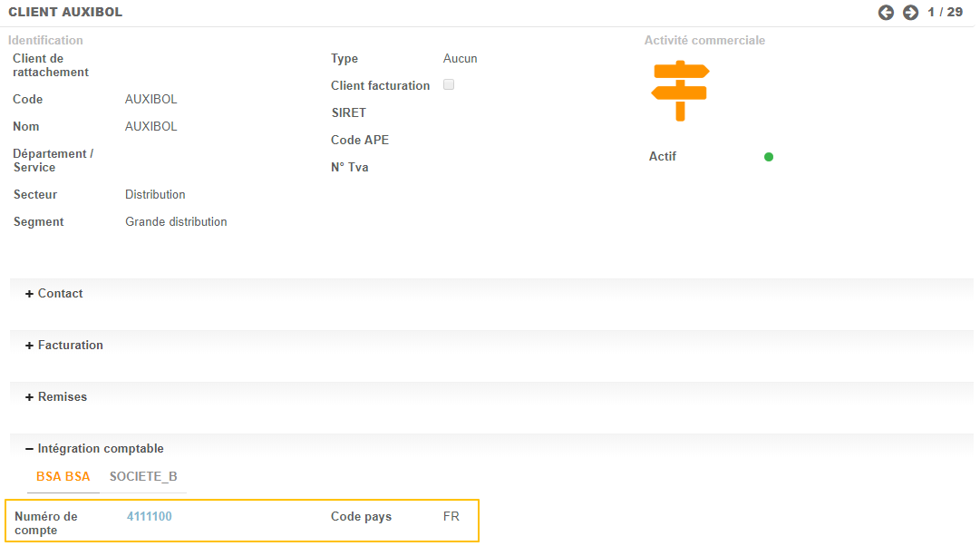Collapse the Intégration comptable section
Screen dimensions: 980x546
point(94,449)
